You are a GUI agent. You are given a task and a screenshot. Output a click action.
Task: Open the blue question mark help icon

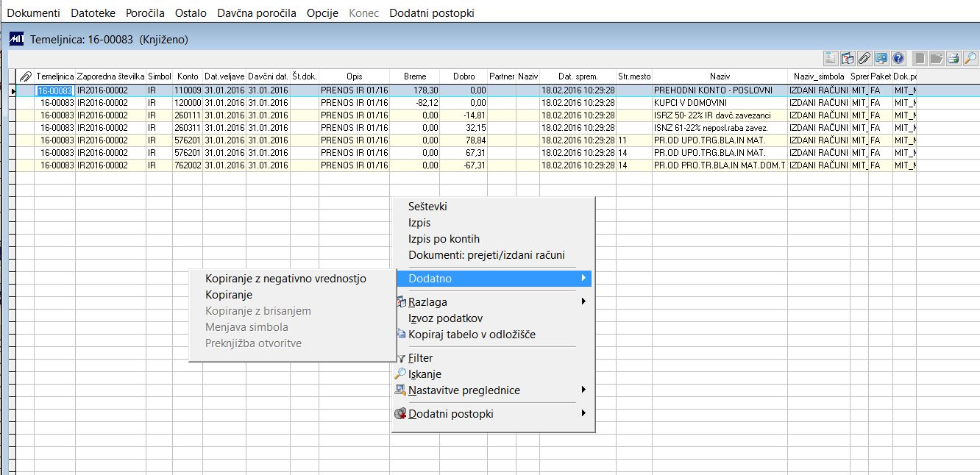pyautogui.click(x=898, y=58)
